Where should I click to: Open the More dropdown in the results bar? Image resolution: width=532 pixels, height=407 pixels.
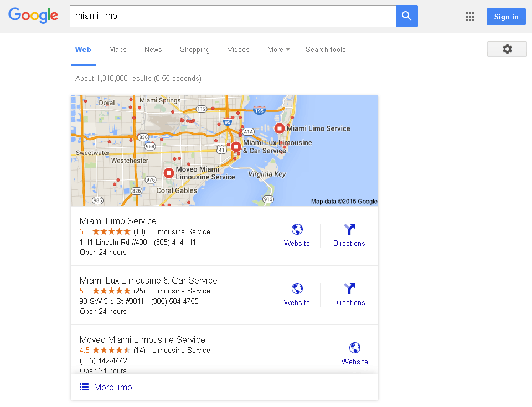pos(278,49)
